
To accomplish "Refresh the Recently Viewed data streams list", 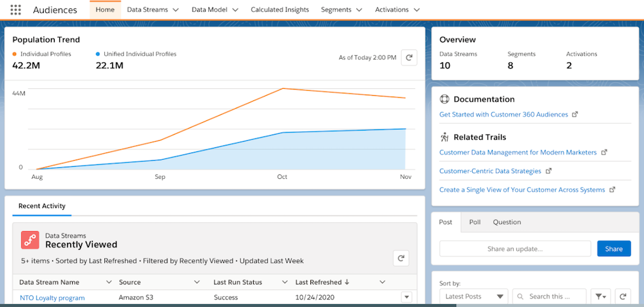I will (x=401, y=258).
